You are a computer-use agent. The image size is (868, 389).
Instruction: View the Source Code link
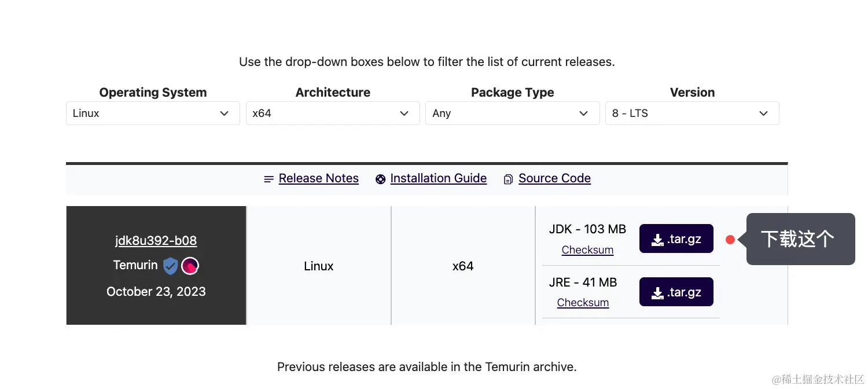pos(554,178)
